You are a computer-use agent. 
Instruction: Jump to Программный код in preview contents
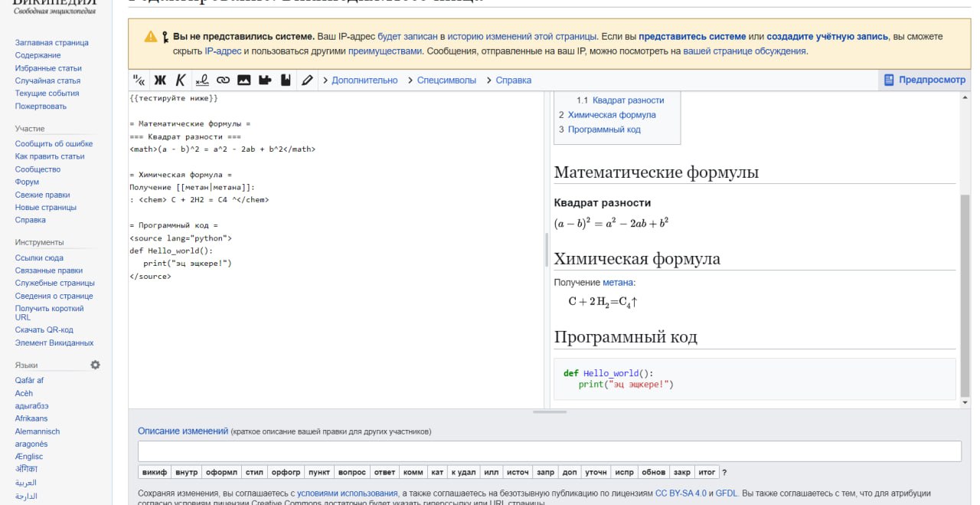coord(604,130)
